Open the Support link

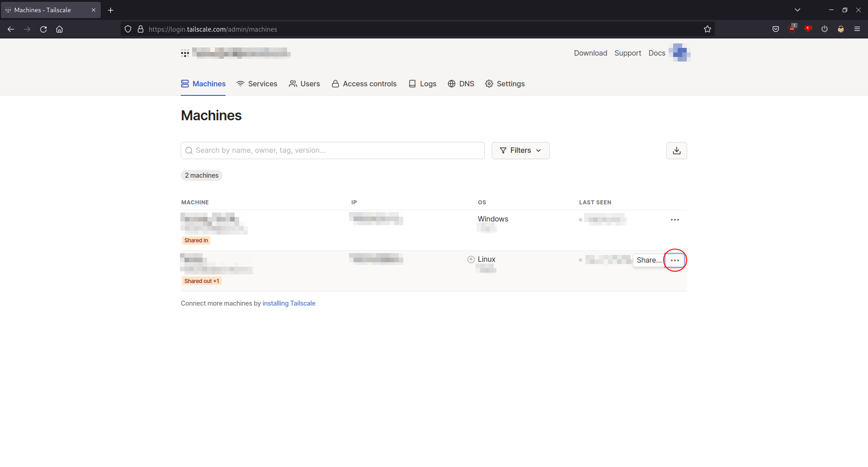tap(627, 53)
